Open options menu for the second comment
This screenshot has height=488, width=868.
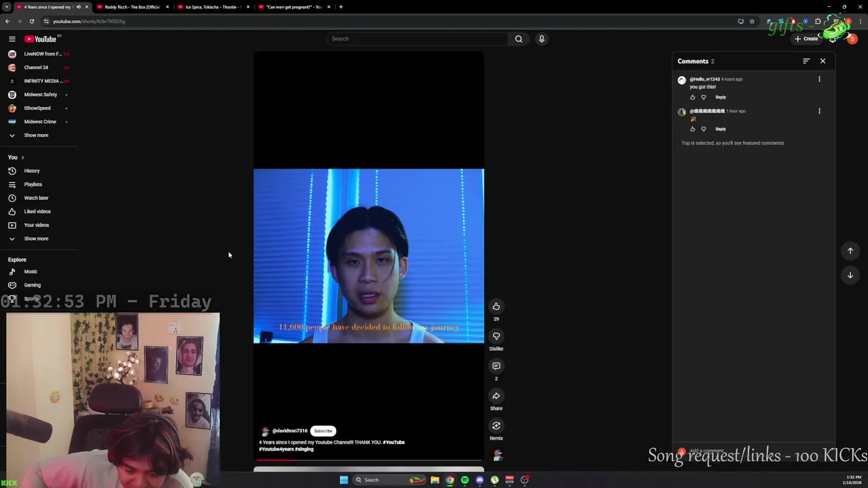pyautogui.click(x=819, y=111)
